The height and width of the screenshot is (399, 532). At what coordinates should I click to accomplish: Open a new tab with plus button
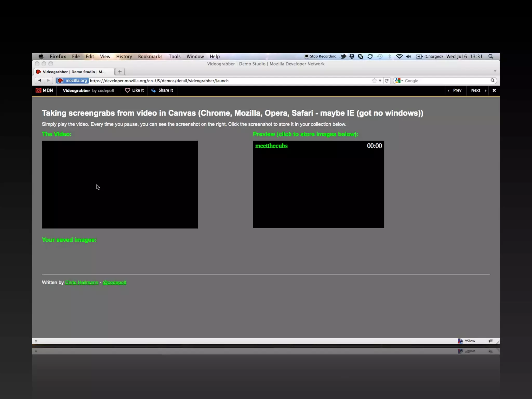click(120, 72)
